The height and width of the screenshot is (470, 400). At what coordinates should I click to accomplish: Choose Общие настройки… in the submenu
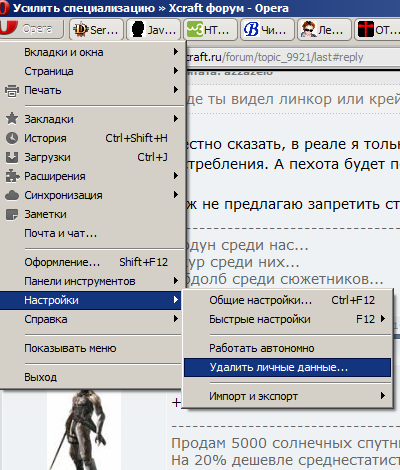pos(287,300)
